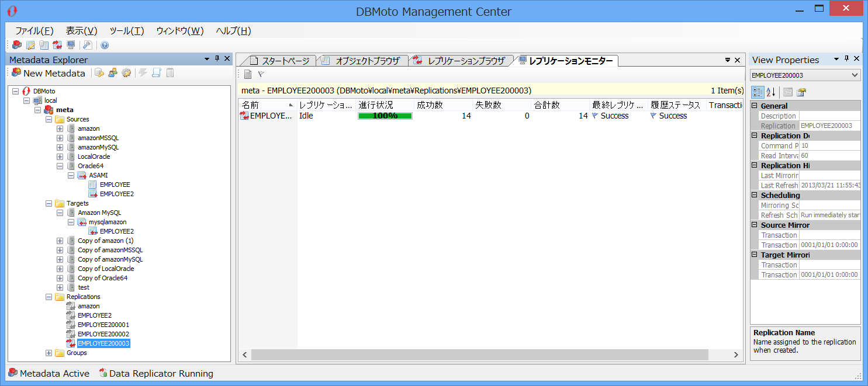Close the View Properties panel
868x386 pixels.
point(856,59)
